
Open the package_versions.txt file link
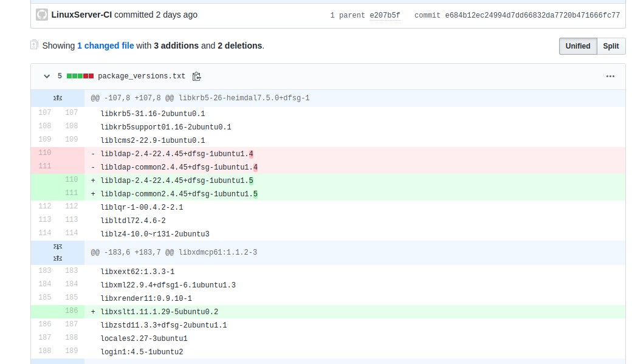coord(142,77)
